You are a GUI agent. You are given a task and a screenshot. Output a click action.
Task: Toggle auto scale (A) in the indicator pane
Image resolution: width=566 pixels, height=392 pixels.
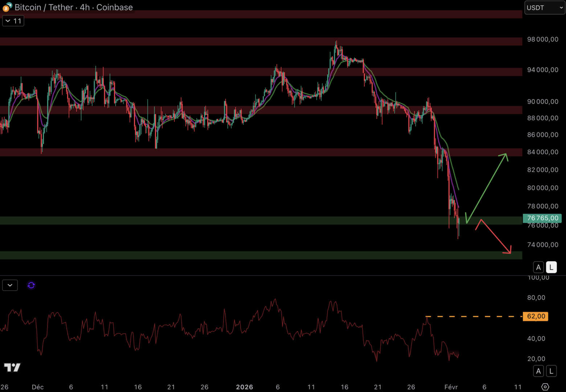538,371
